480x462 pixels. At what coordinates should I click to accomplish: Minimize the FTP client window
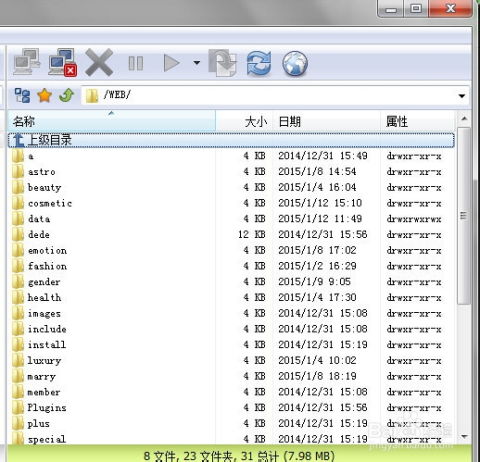point(391,9)
